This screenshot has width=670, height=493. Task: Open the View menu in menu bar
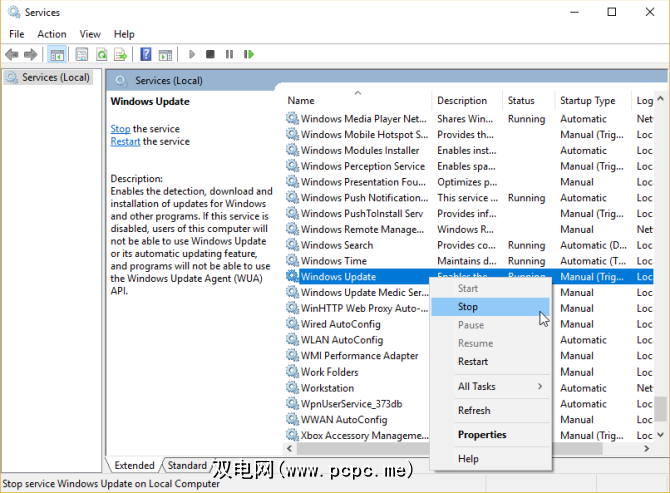pyautogui.click(x=90, y=34)
